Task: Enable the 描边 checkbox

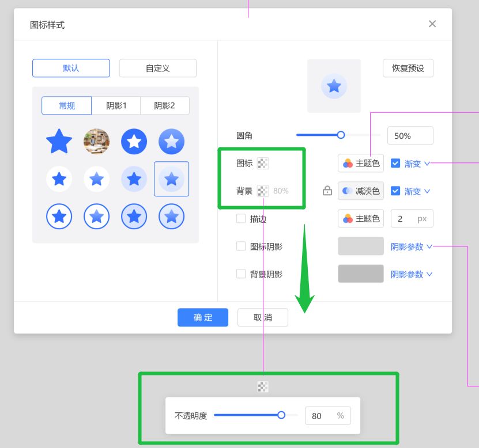Action: tap(241, 218)
